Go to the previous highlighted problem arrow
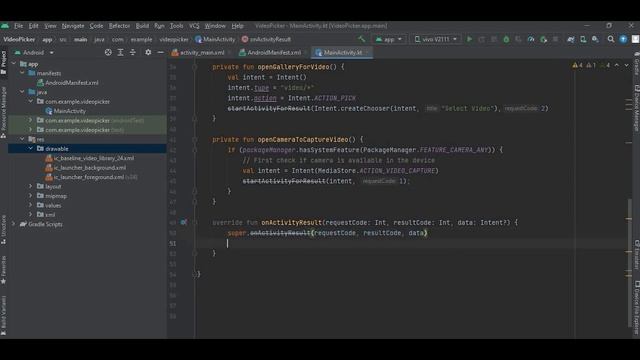Image resolution: width=640 pixels, height=360 pixels. tap(617, 65)
